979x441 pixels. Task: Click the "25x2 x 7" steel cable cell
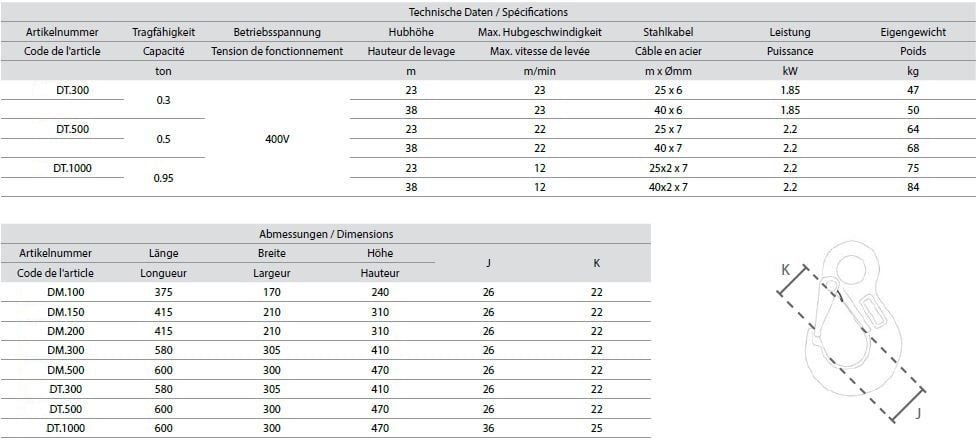point(667,168)
